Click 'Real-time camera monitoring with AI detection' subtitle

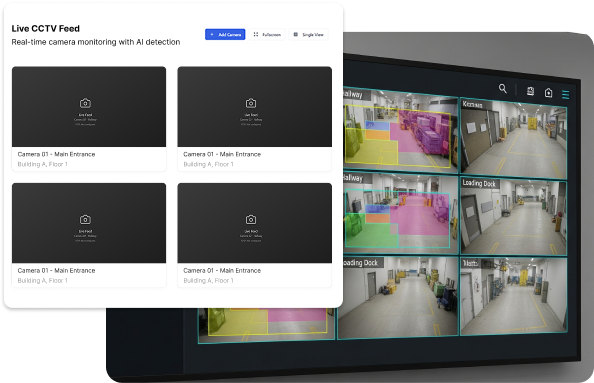[x=96, y=42]
